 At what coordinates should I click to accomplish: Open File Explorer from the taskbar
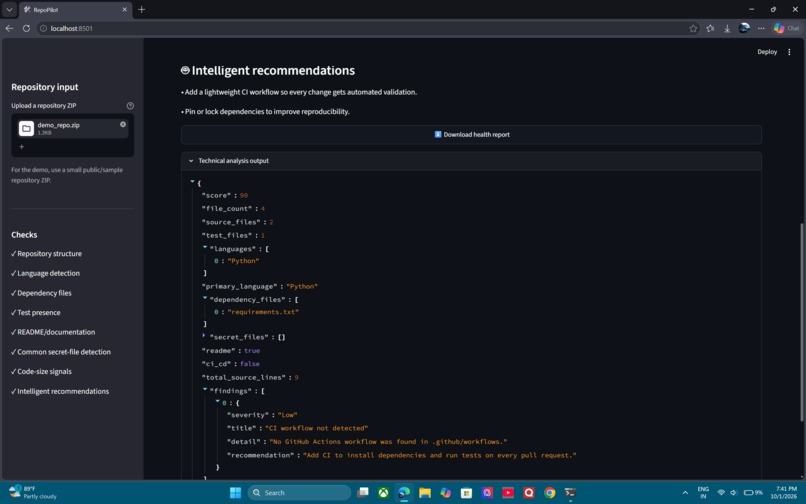425,493
